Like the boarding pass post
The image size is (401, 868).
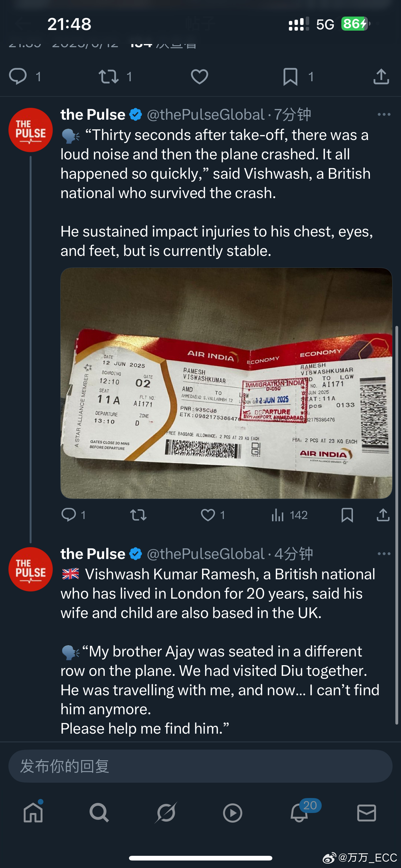(208, 515)
